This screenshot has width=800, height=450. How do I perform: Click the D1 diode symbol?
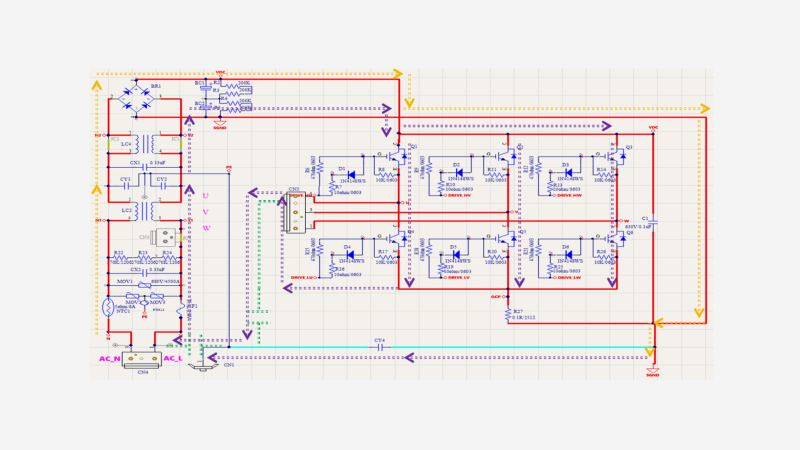[x=350, y=174]
